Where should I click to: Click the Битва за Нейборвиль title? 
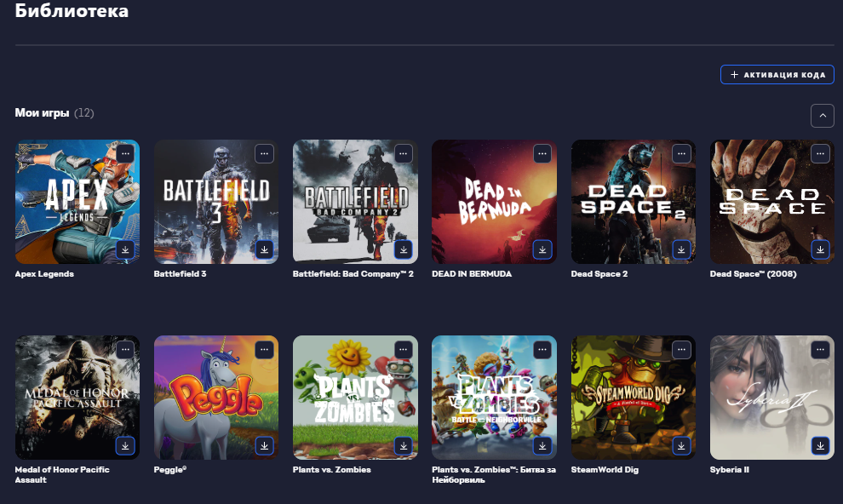(x=494, y=474)
